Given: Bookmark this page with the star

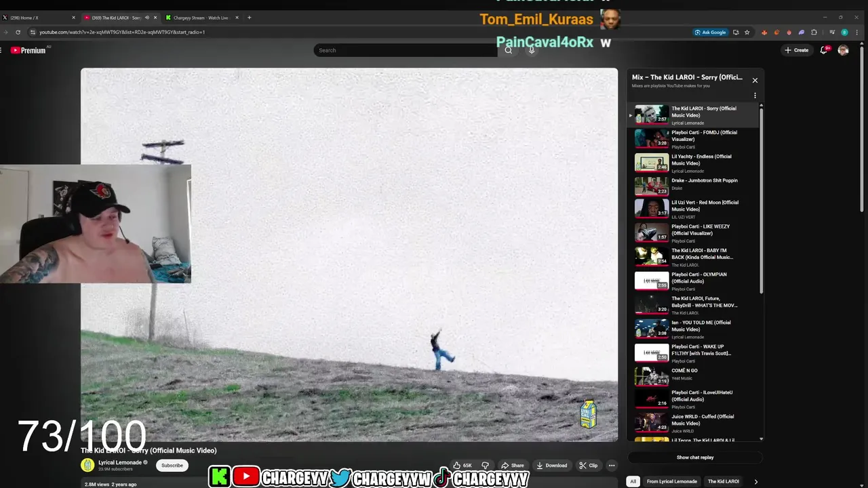Looking at the screenshot, I should (747, 32).
